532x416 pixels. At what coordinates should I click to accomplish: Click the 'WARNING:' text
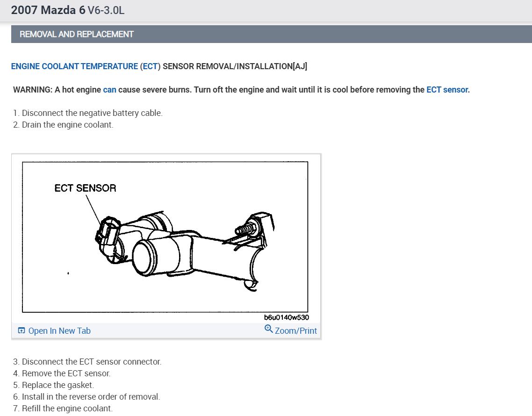pos(33,90)
